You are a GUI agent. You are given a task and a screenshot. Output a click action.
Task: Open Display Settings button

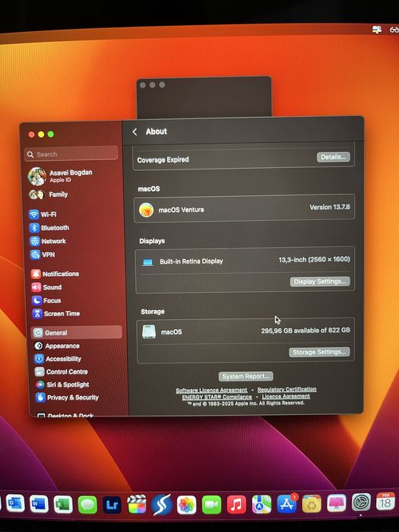[x=320, y=282]
